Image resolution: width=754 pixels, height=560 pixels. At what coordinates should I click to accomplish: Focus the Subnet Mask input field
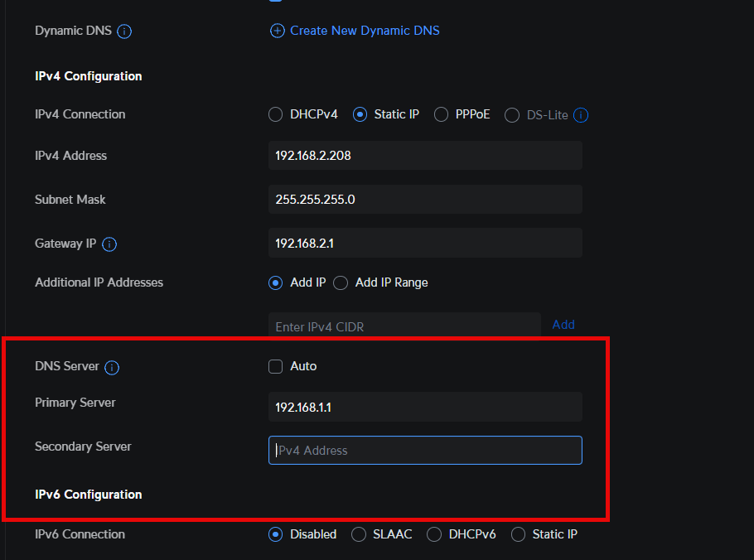point(425,200)
